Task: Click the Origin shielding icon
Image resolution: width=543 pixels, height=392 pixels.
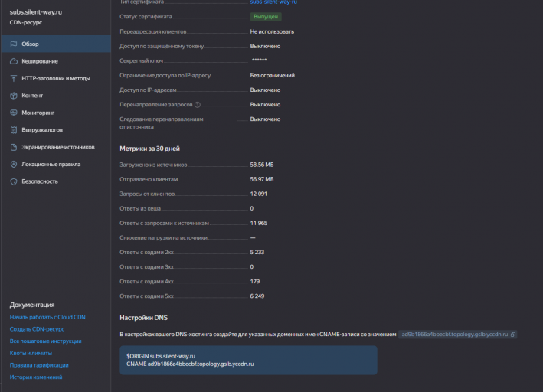Action: (14, 147)
